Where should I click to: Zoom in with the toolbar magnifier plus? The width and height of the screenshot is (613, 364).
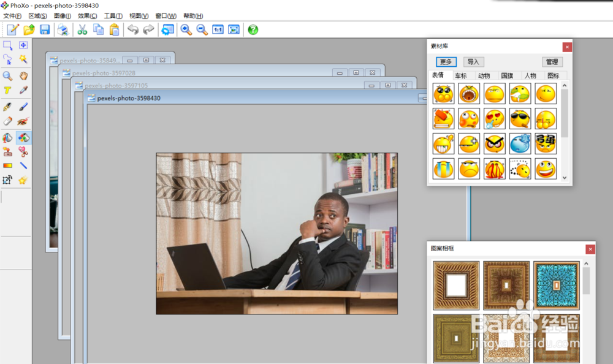tap(186, 29)
